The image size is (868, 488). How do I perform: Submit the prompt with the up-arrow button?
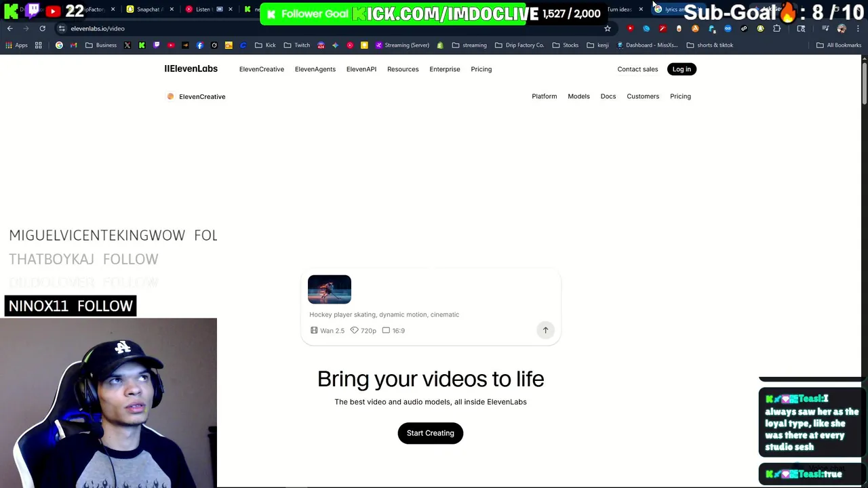click(545, 330)
